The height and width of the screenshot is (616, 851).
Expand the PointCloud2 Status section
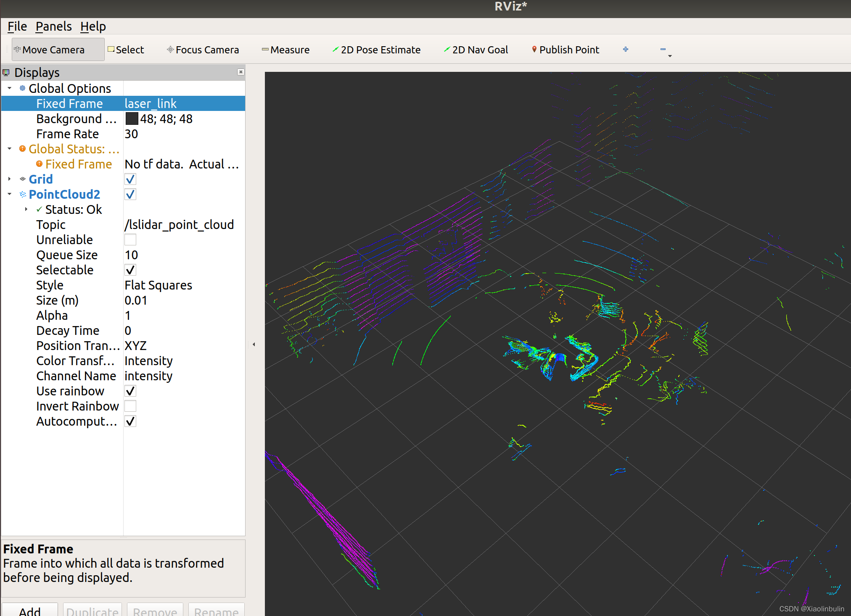[x=24, y=209]
